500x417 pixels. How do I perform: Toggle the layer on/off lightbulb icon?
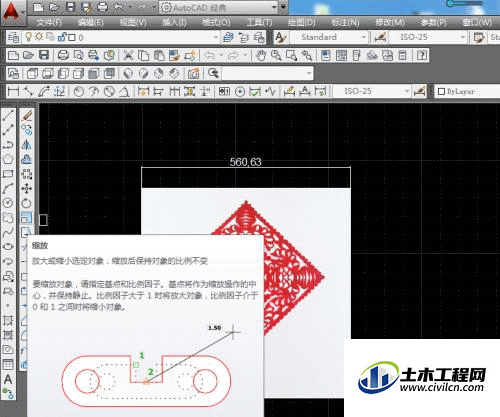(29, 37)
